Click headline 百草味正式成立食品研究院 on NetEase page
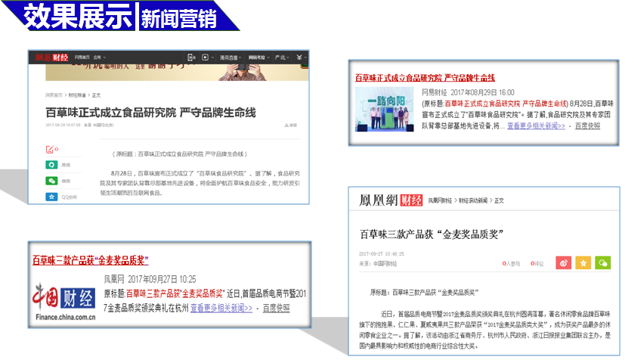The height and width of the screenshot is (363, 644). [x=150, y=113]
